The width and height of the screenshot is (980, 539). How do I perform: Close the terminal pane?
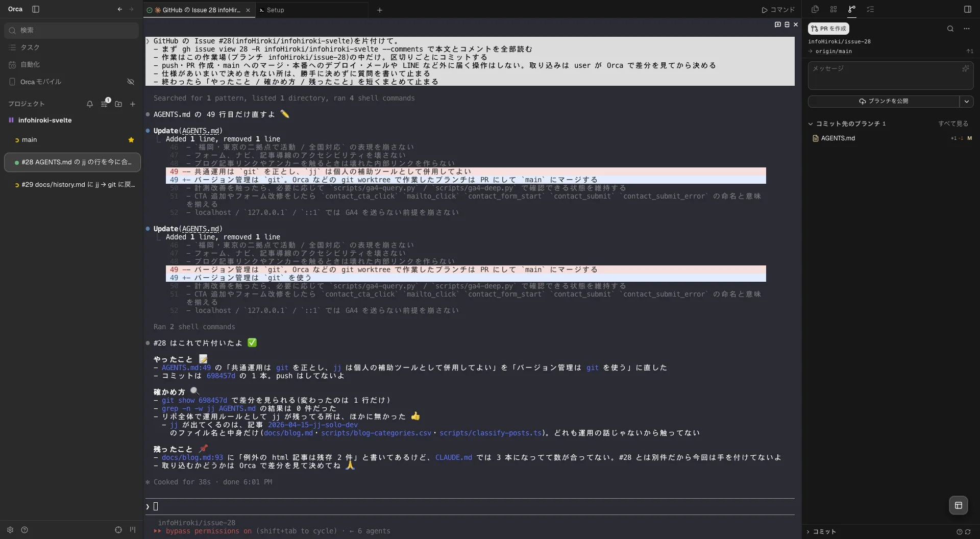(x=796, y=24)
